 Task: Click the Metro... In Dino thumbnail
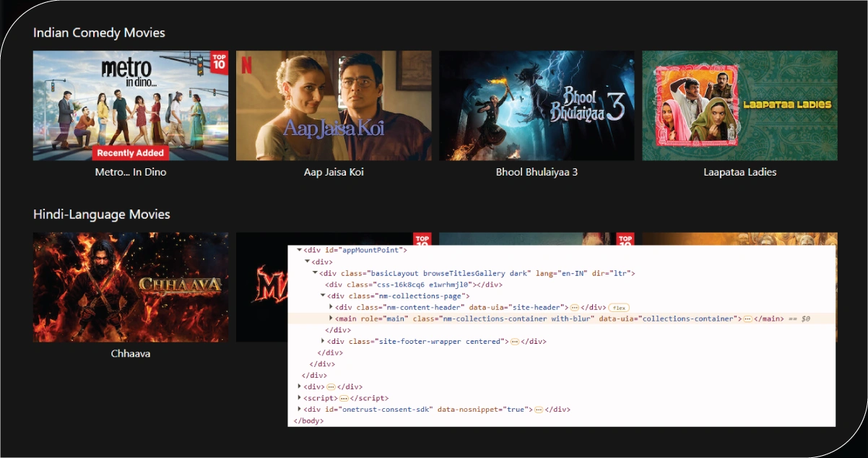[130, 105]
